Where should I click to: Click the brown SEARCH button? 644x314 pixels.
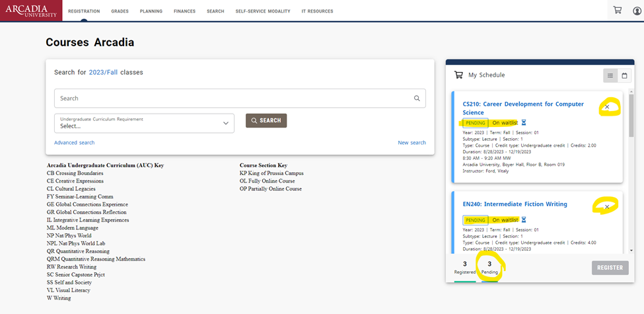266,120
